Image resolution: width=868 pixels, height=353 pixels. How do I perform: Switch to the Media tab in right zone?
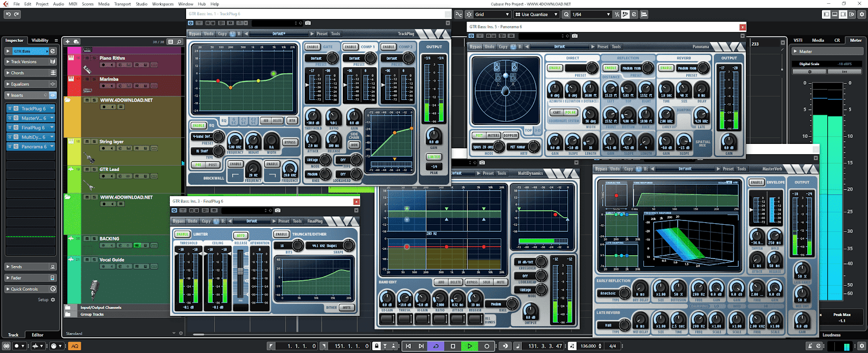pos(818,40)
